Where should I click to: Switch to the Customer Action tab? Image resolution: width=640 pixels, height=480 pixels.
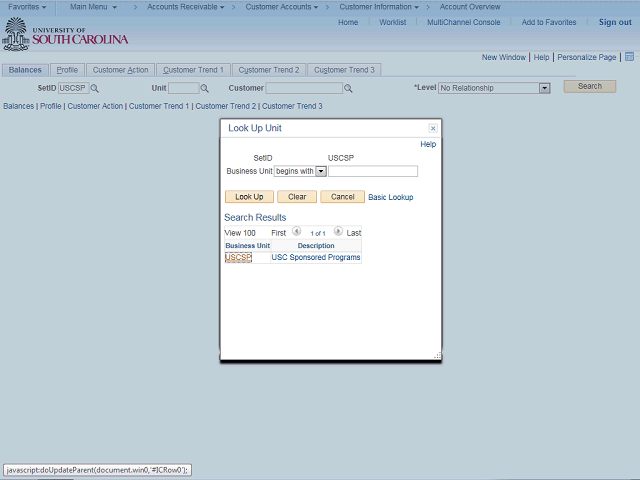click(x=120, y=70)
